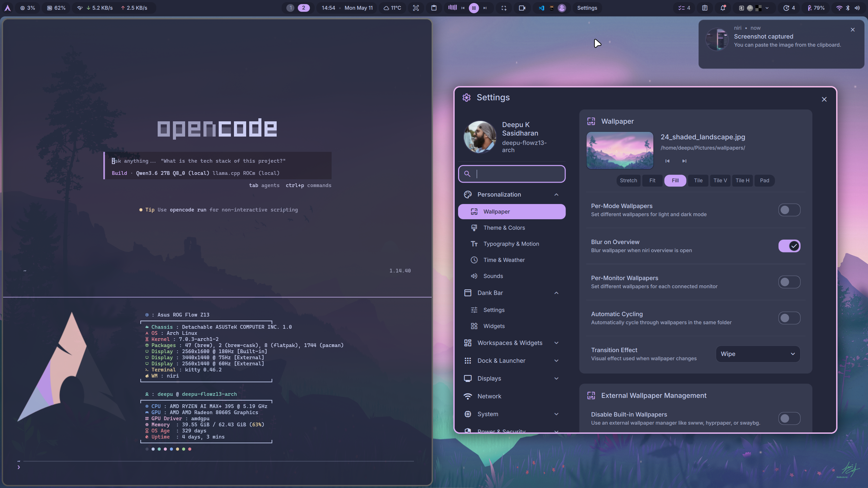Open Time & Weather settings
The width and height of the screenshot is (868, 488).
tap(512, 260)
